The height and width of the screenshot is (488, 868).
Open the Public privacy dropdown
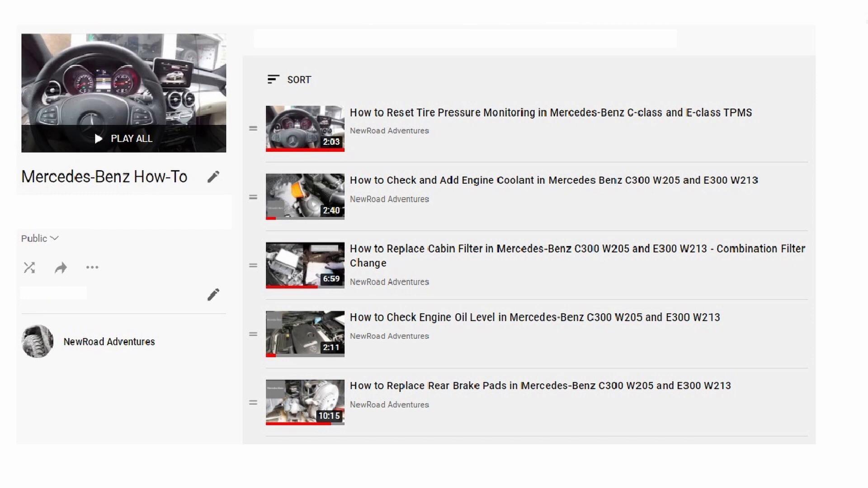coord(40,238)
